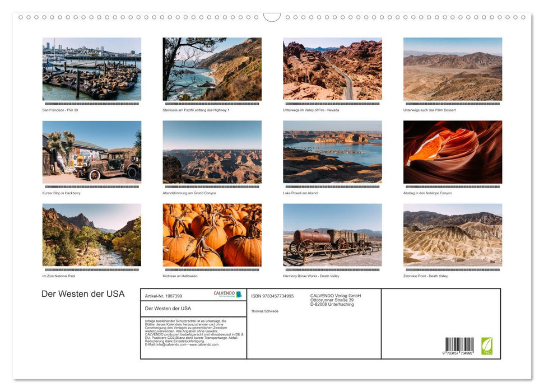Select the Highway 1 Pacific coast photo
The height and width of the screenshot is (392, 544).
coord(212,69)
